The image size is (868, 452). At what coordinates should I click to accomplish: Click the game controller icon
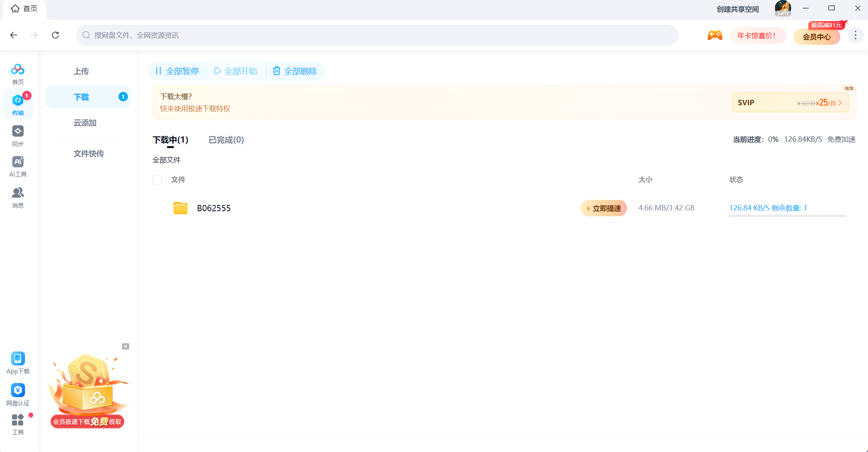(x=715, y=35)
